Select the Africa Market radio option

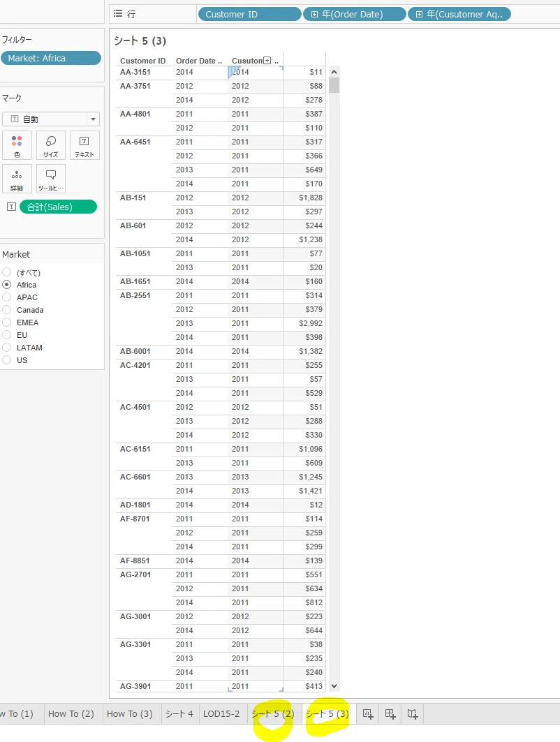6,285
